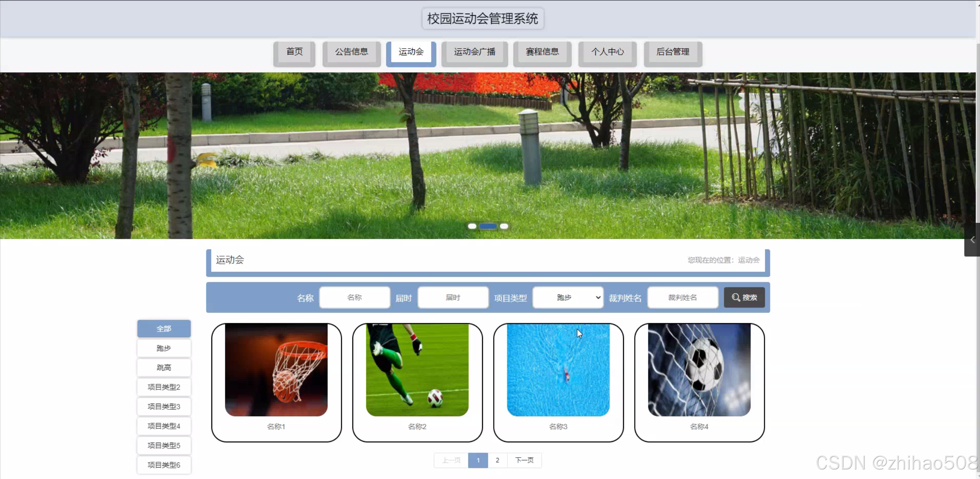Click the 下一页 pagination button

click(524, 460)
